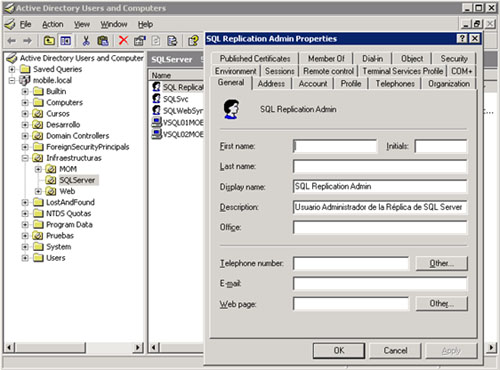Switch to the Member Of tab
The image size is (500, 370).
[x=326, y=59]
